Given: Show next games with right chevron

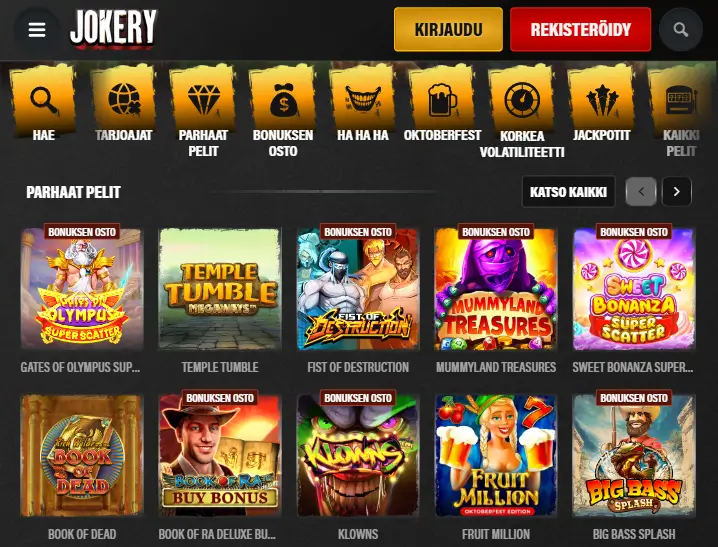Looking at the screenshot, I should (677, 192).
